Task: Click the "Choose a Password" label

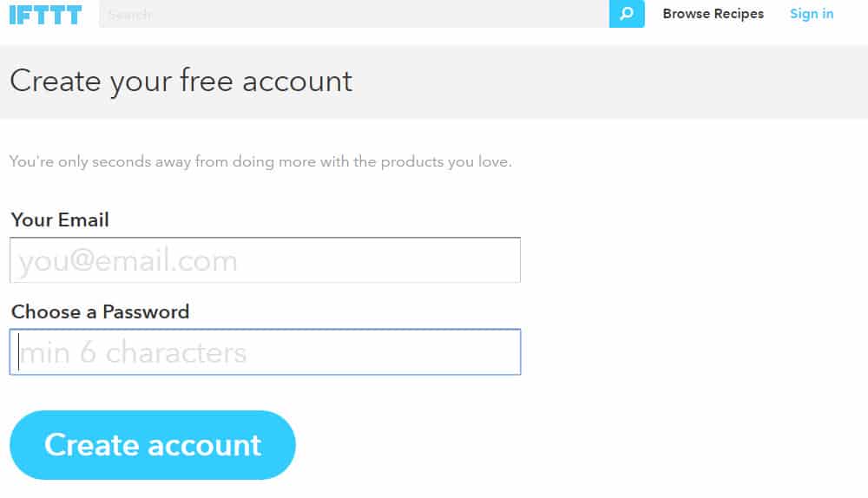Action: pyautogui.click(x=100, y=311)
